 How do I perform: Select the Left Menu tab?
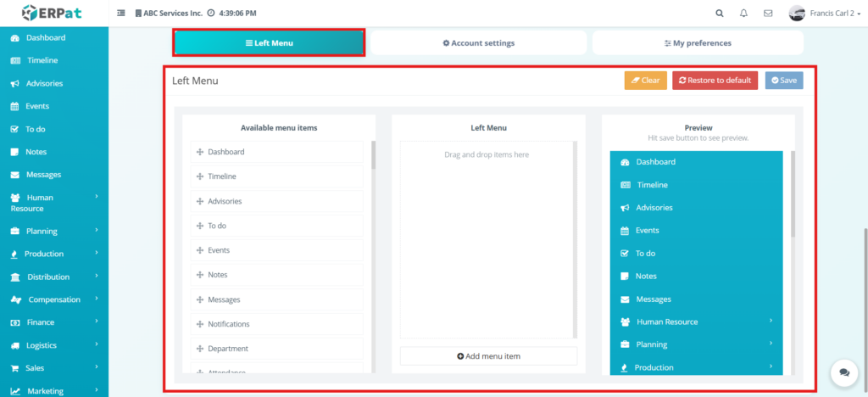pyautogui.click(x=269, y=42)
